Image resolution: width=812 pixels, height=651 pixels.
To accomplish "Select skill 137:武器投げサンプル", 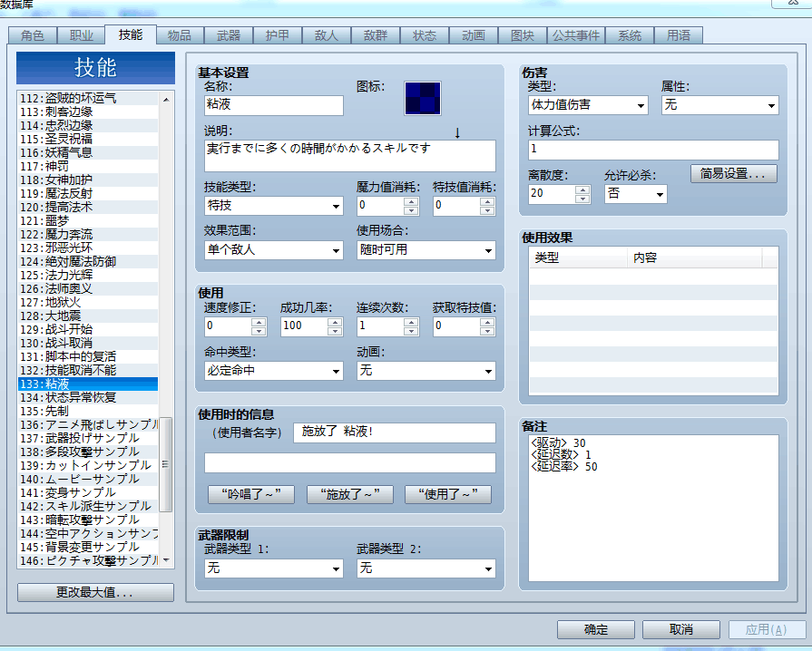I will point(88,438).
